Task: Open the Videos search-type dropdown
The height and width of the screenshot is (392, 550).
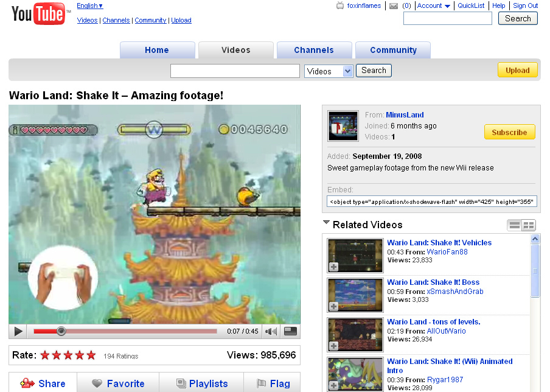Action: pyautogui.click(x=329, y=71)
